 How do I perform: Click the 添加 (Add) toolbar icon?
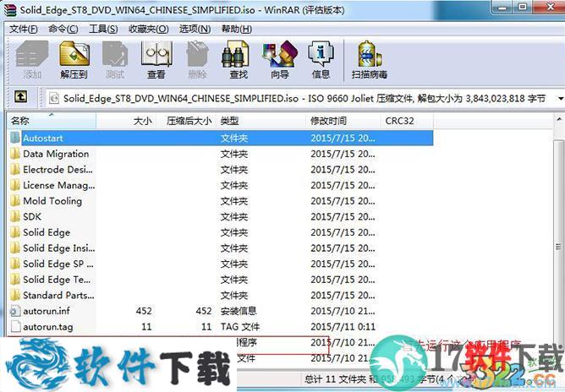(x=32, y=54)
